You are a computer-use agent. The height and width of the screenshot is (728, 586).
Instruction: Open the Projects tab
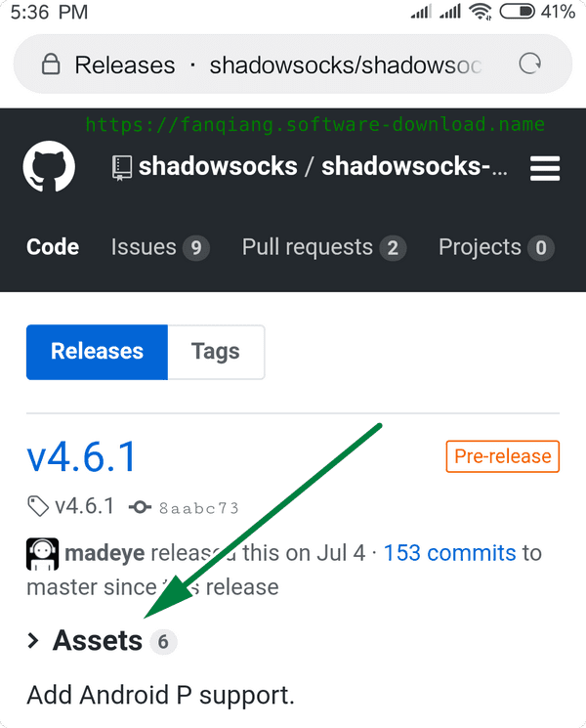[x=496, y=247]
